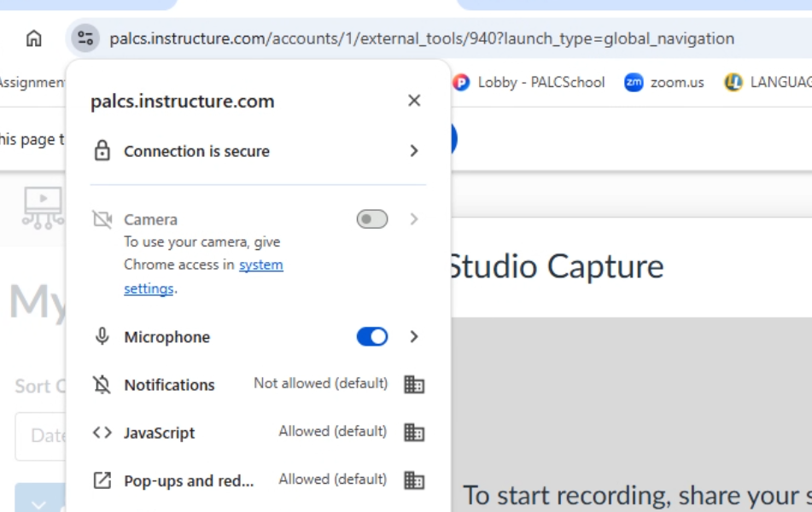Screen dimensions: 812x512
Task: Expand Microphone permission details via its chevron
Action: [416, 337]
